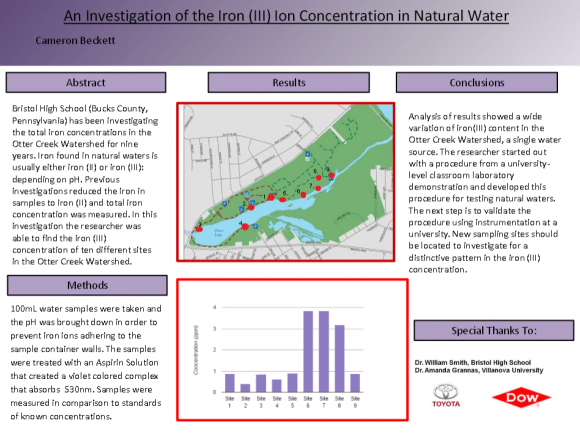Click 'level classroom laboratory' conclusions line

tap(461, 175)
